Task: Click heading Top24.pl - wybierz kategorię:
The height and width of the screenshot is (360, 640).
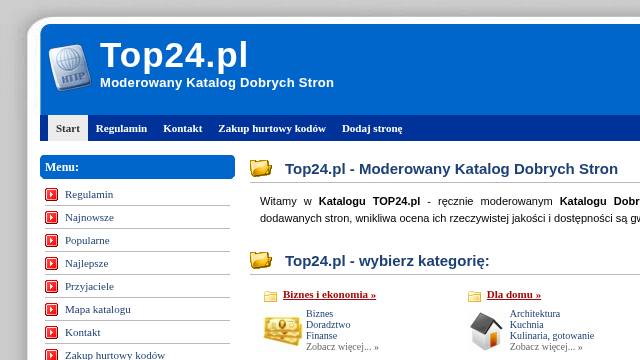Action: [x=387, y=261]
